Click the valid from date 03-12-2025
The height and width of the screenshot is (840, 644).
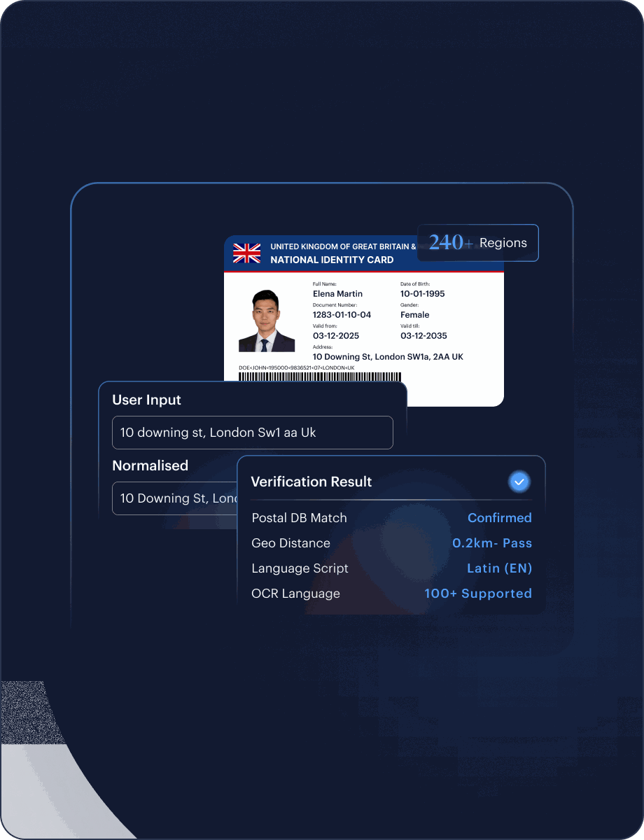pyautogui.click(x=336, y=336)
